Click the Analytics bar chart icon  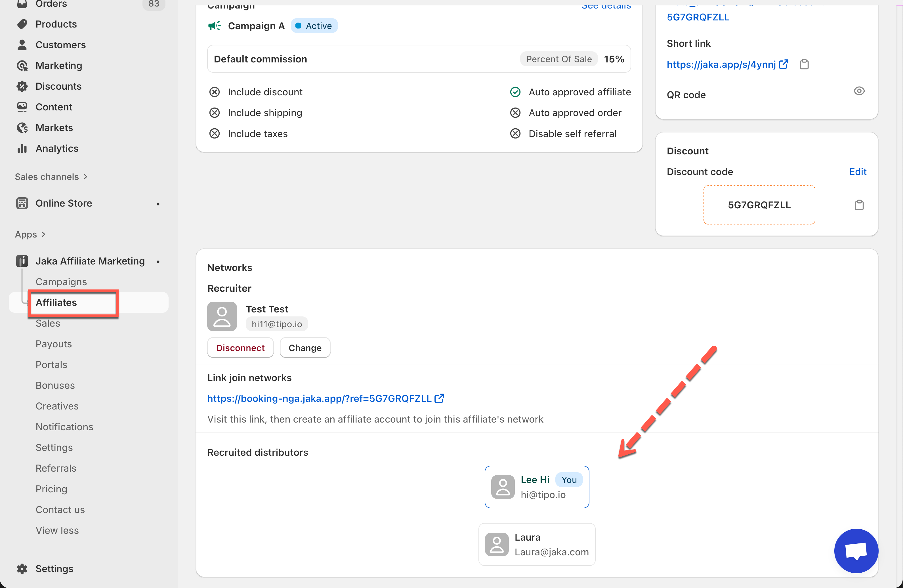(22, 148)
